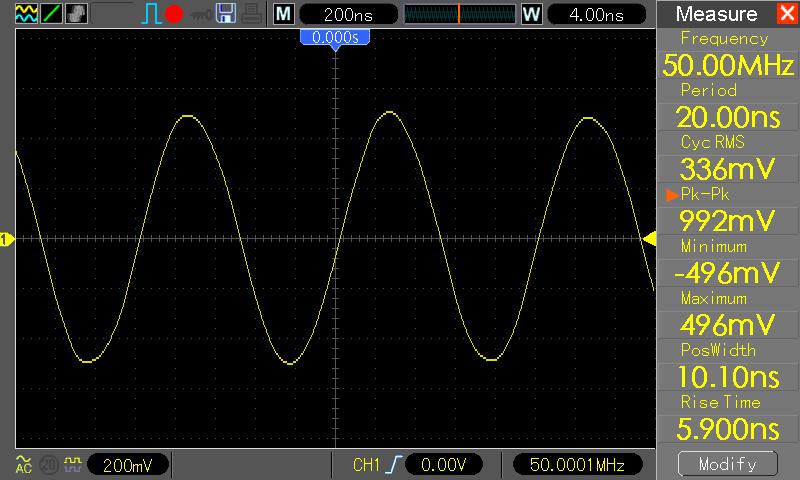800x480 pixels.
Task: Click the yellow trigger level arrow marker
Action: [x=649, y=238]
